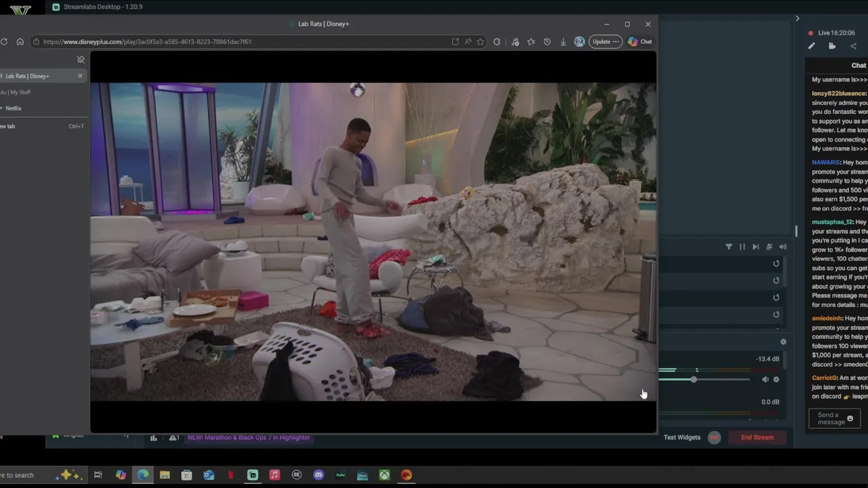
Task: Filter recent events funnel icon
Action: tap(729, 247)
